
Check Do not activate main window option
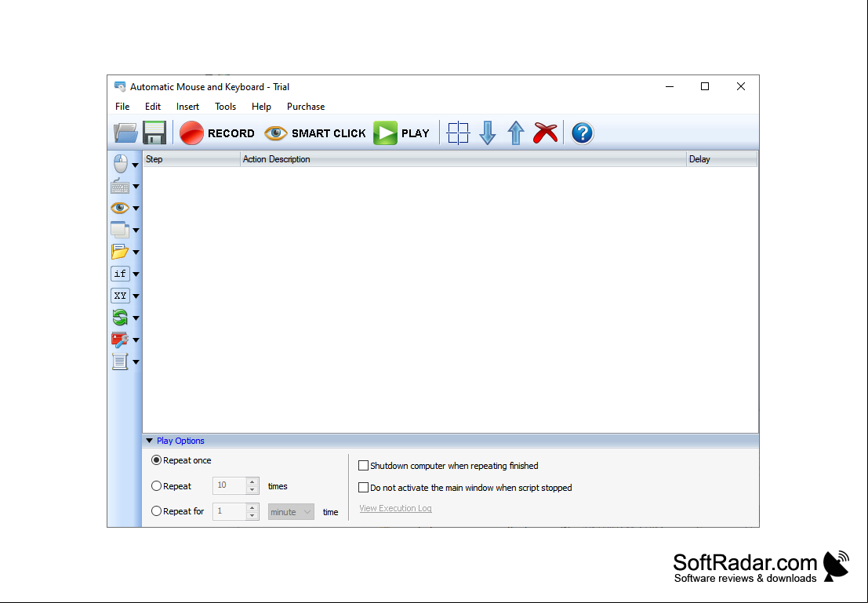363,487
